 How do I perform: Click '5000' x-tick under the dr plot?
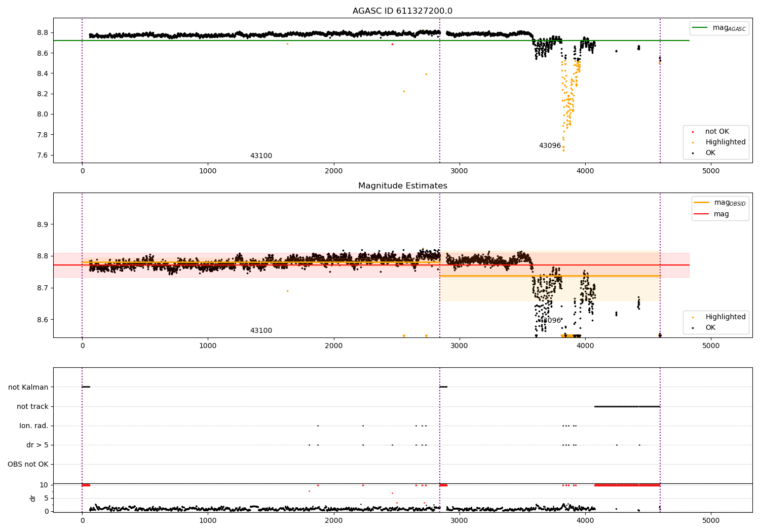click(711, 521)
